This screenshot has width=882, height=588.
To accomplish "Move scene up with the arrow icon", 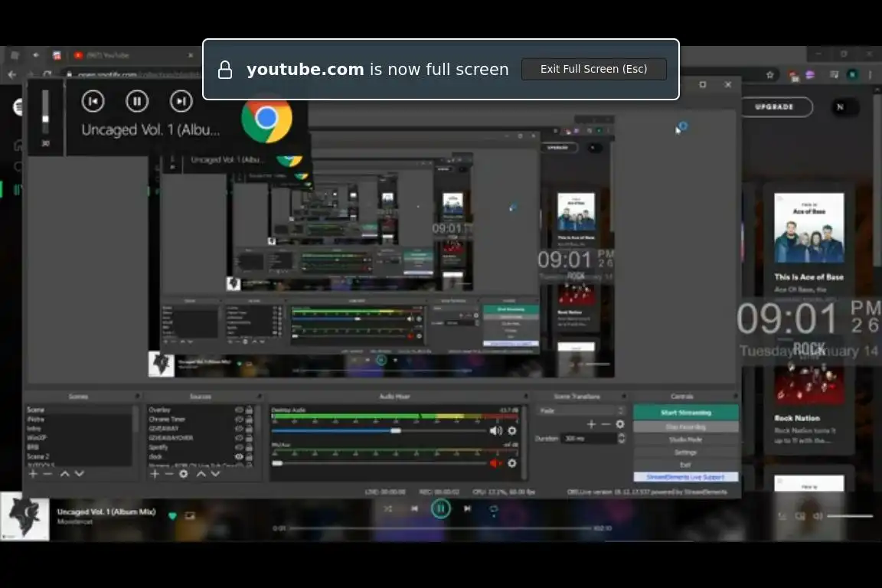I will point(64,474).
